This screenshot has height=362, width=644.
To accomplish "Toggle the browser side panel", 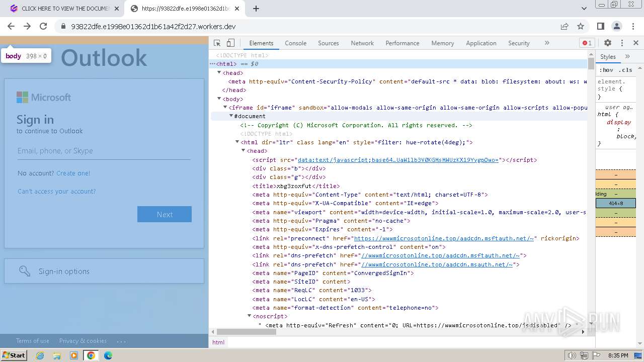I will click(x=601, y=26).
